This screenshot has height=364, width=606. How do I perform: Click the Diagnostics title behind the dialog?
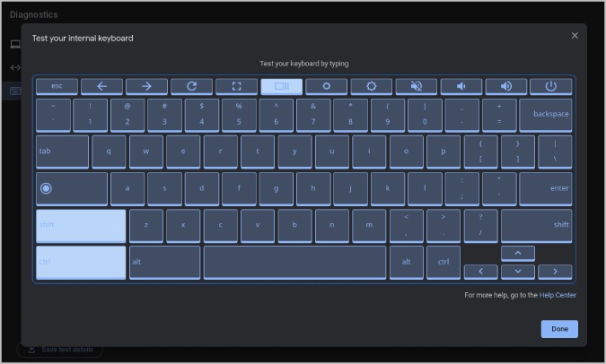click(x=33, y=14)
